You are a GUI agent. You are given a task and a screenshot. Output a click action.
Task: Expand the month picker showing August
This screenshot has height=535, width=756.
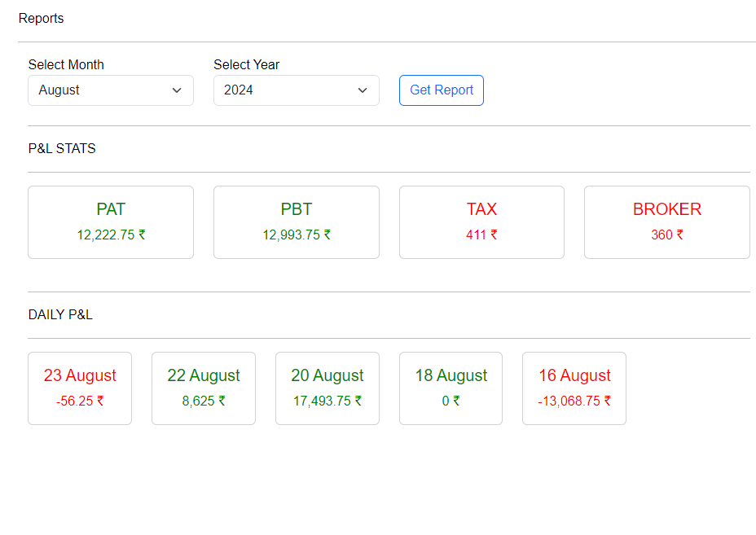[x=110, y=90]
